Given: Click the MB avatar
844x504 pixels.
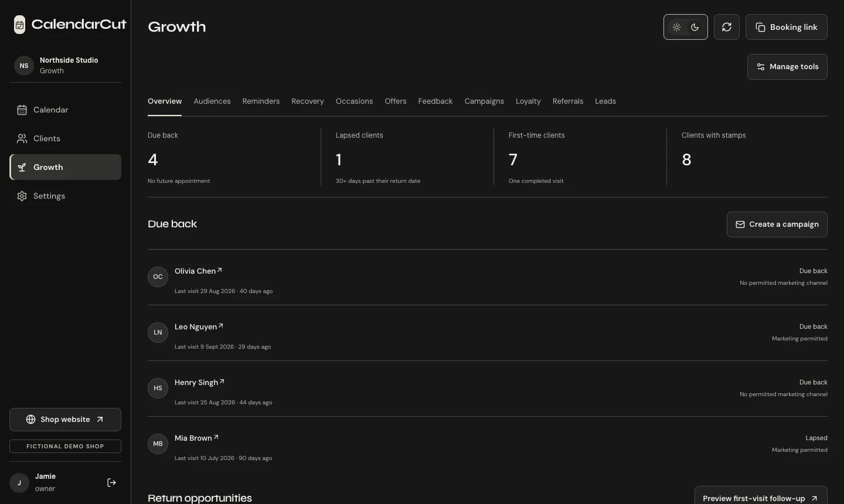Looking at the screenshot, I should click(x=158, y=444).
